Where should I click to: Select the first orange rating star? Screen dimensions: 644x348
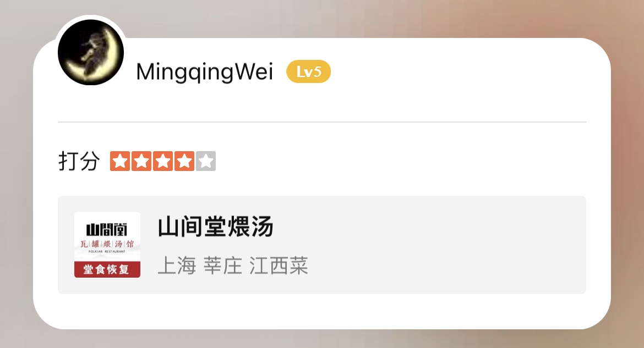120,161
